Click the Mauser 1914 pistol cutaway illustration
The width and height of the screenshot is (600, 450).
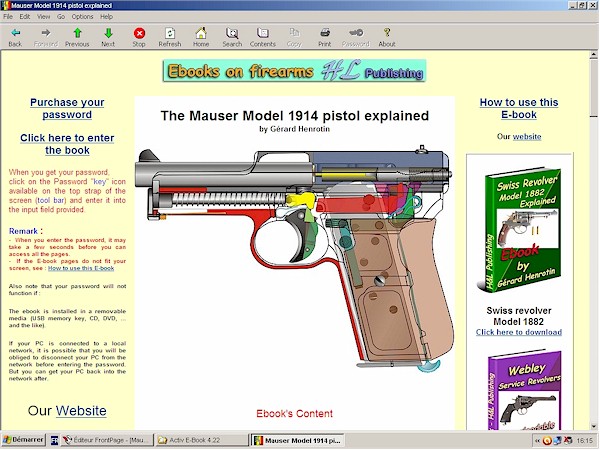point(295,258)
